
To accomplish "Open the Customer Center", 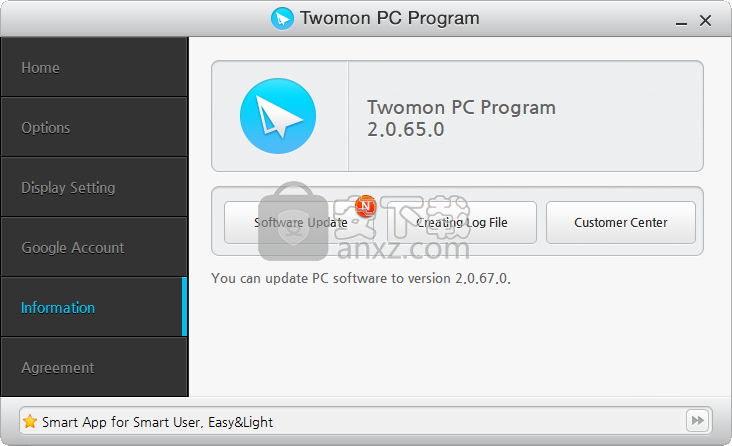I will point(620,222).
